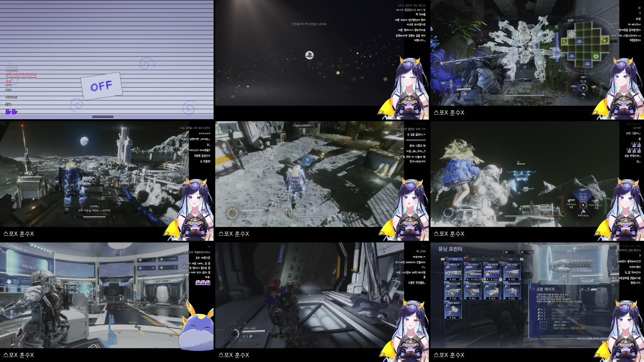This screenshot has width=644, height=362.
Task: Click the 'Lv. 5' upgrade row
Action: pyautogui.click(x=555, y=322)
